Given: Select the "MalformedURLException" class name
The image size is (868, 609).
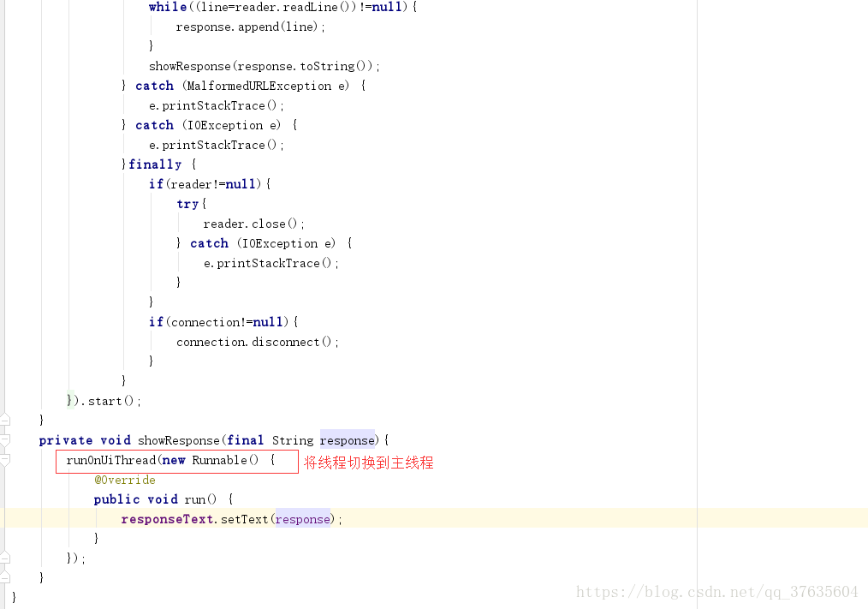Looking at the screenshot, I should point(259,86).
